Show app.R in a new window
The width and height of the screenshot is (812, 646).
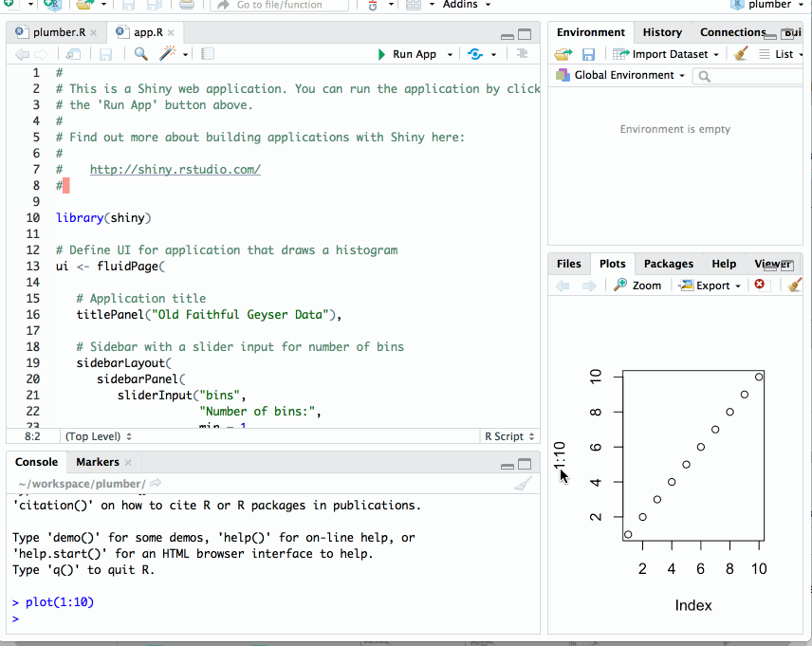coord(74,54)
